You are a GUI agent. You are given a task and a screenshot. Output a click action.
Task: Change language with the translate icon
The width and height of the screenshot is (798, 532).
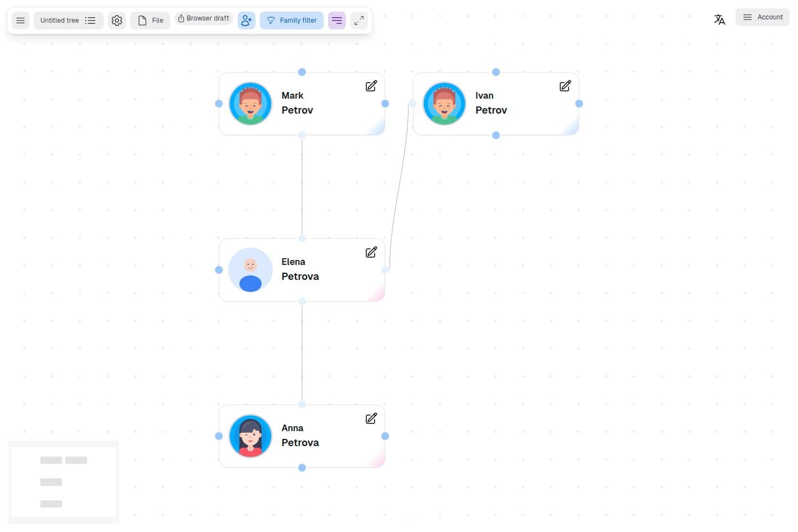[720, 20]
